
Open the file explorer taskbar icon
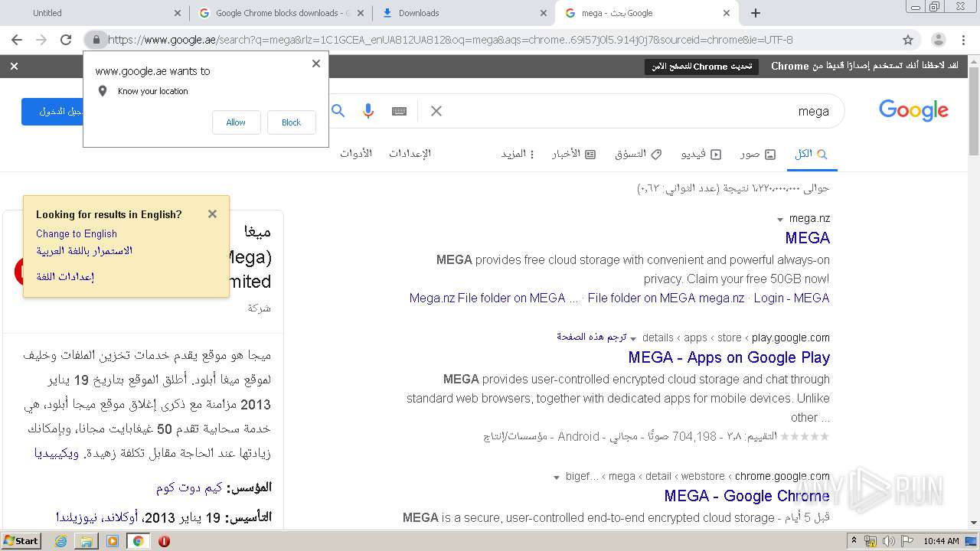(87, 541)
